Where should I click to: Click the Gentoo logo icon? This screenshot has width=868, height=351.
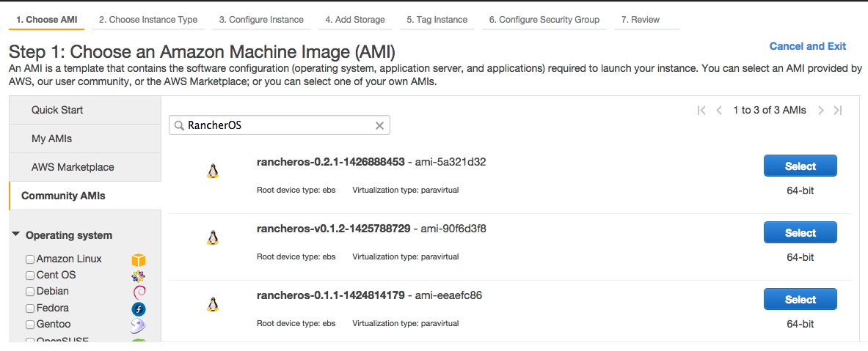tap(139, 325)
